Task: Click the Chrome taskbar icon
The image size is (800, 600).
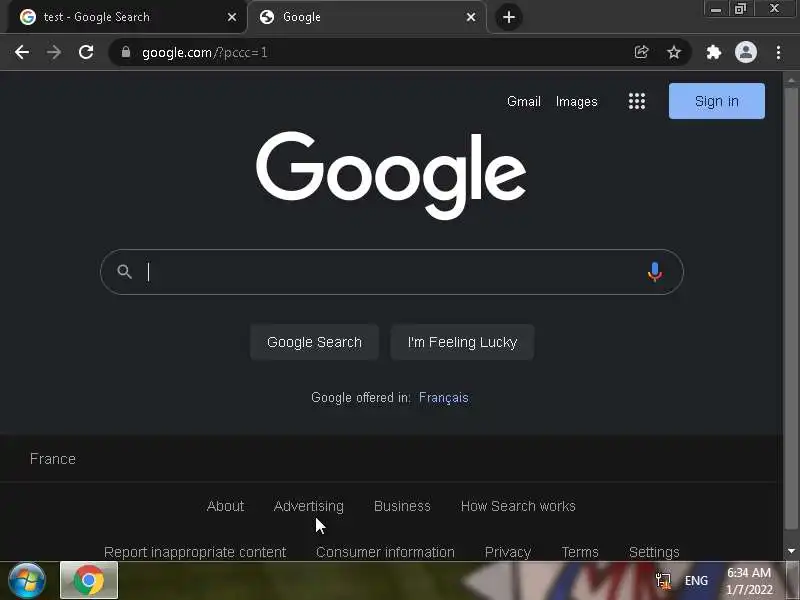Action: (89, 581)
